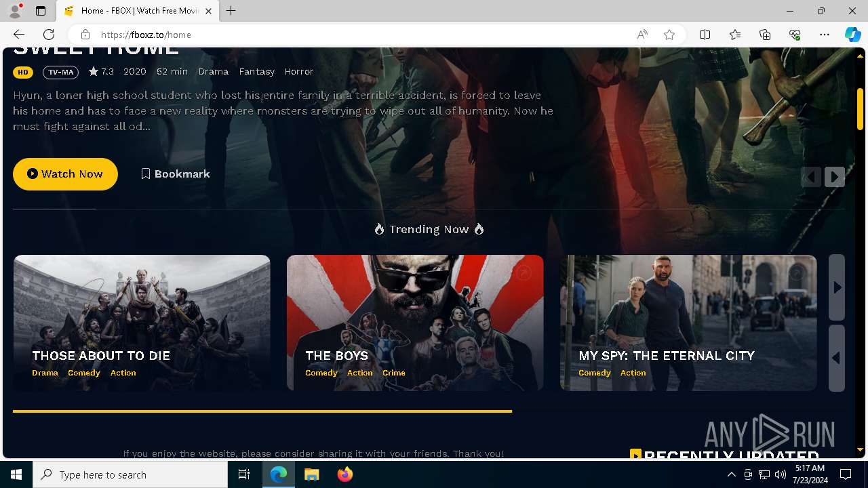Viewport: 868px width, 488px height.
Task: Open Task View on taskbar
Action: click(244, 474)
